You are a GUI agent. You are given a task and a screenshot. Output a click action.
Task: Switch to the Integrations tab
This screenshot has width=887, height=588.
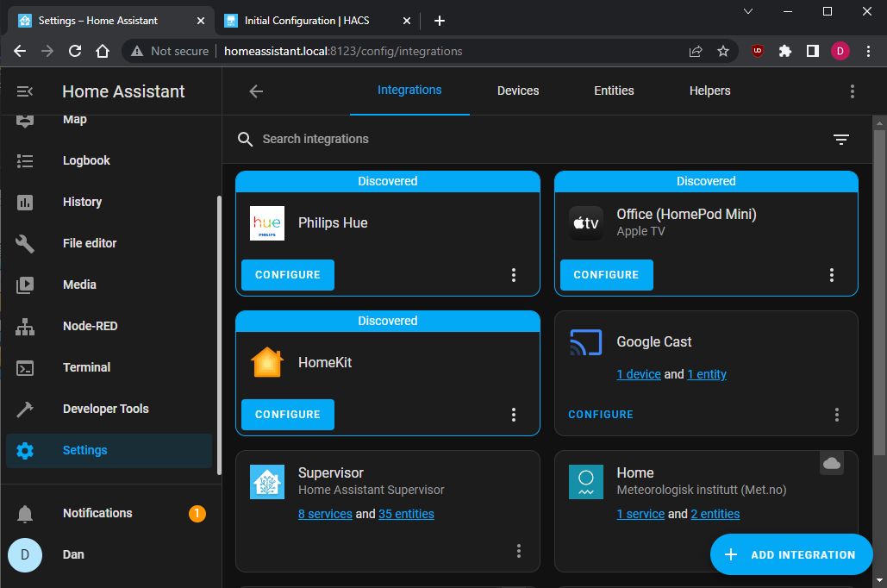pyautogui.click(x=409, y=91)
